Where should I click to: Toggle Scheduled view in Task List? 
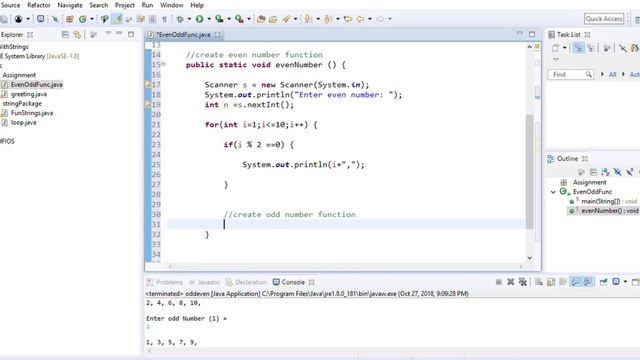click(x=590, y=48)
